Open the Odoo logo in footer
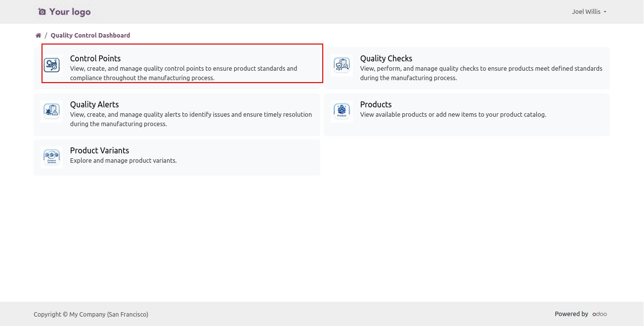 click(x=600, y=314)
